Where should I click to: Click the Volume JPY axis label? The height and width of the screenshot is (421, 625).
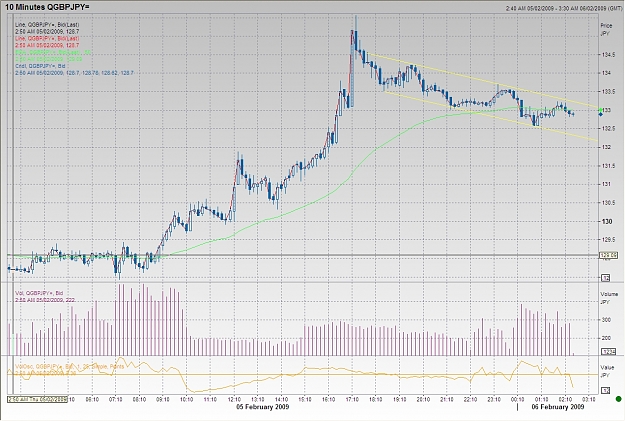tap(608, 297)
